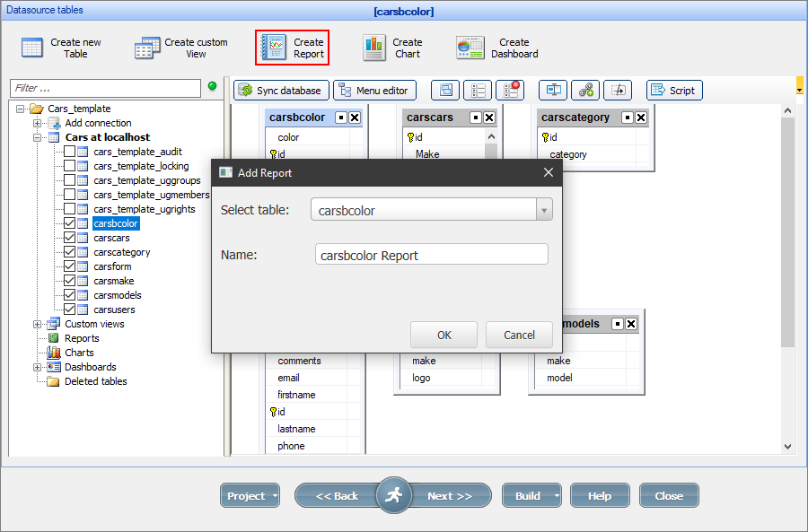Click the chain link relations icon
The width and height of the screenshot is (808, 532).
(584, 90)
